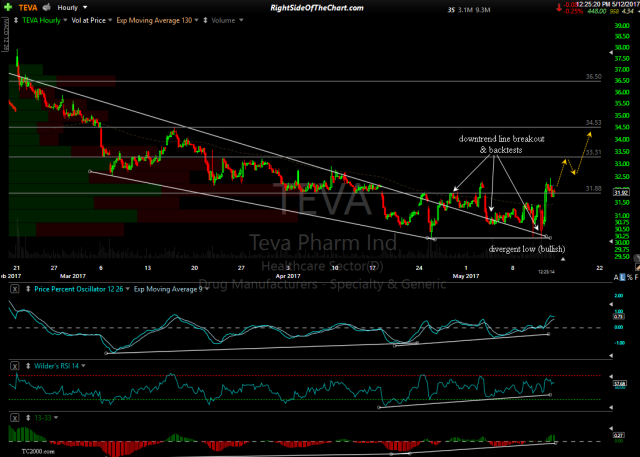Click the divergent low (bullish) annotation text
This screenshot has height=457, width=640.
coord(527,249)
